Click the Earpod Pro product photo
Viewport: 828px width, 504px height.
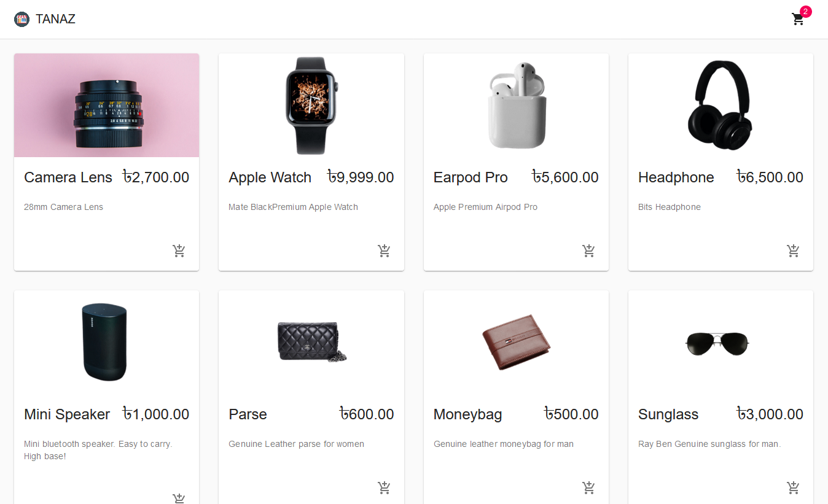(x=516, y=105)
